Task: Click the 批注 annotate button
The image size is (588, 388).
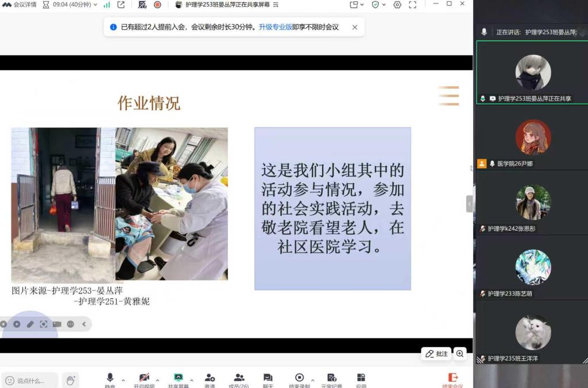Action: (436, 354)
